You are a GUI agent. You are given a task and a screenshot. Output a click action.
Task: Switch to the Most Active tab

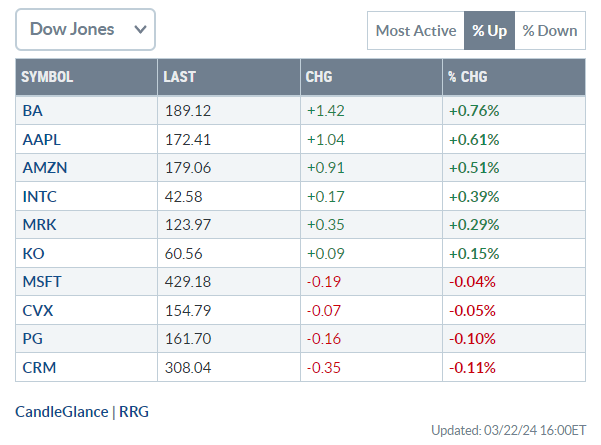tap(415, 31)
